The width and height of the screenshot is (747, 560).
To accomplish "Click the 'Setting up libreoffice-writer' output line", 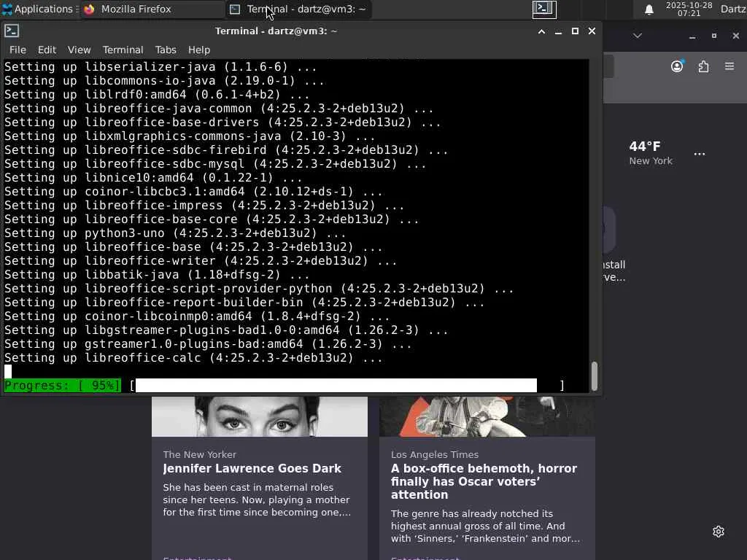I will pos(201,260).
